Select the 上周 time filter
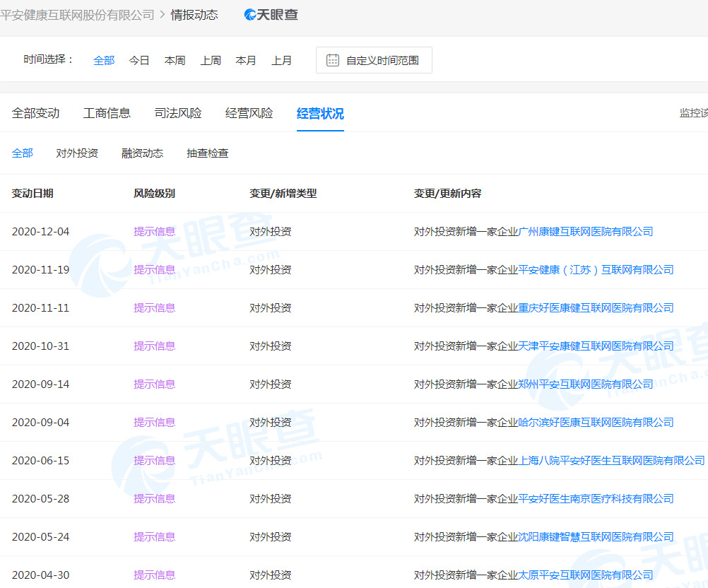 point(211,60)
